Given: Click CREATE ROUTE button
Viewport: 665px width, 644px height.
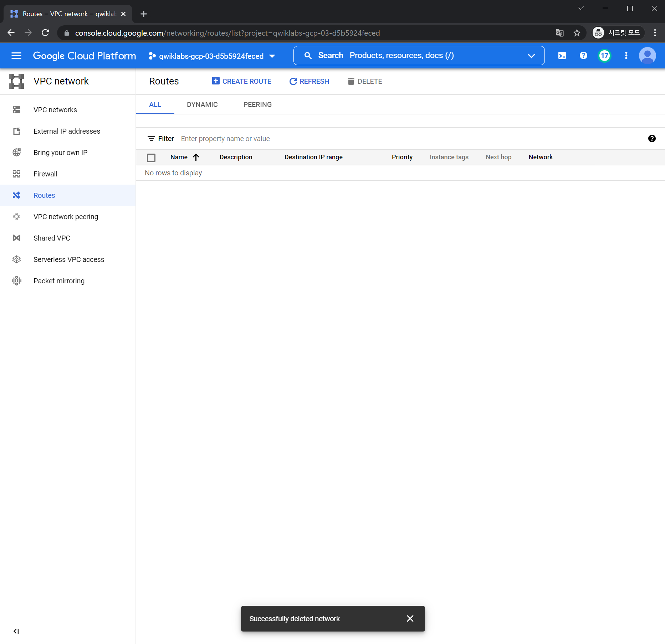Looking at the screenshot, I should [241, 81].
